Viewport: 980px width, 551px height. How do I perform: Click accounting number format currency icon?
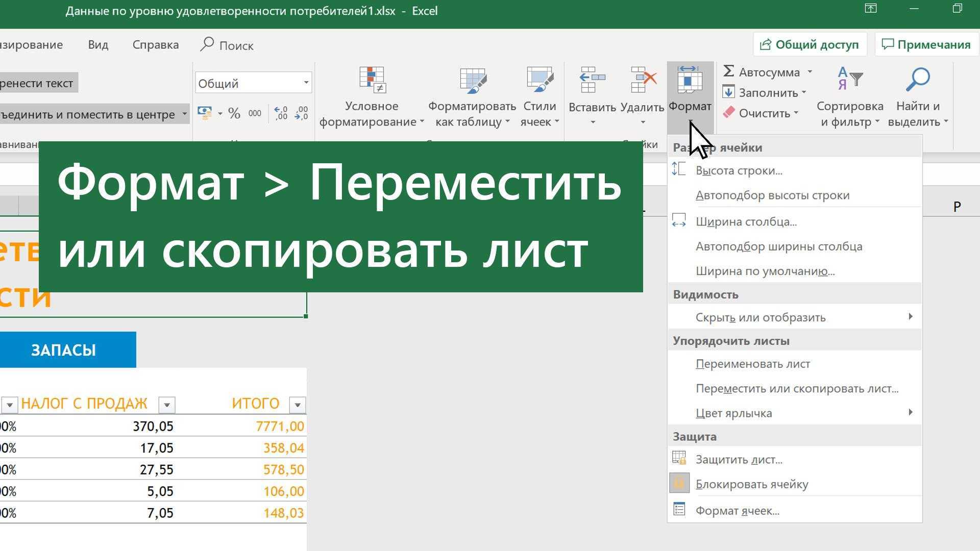[x=205, y=113]
